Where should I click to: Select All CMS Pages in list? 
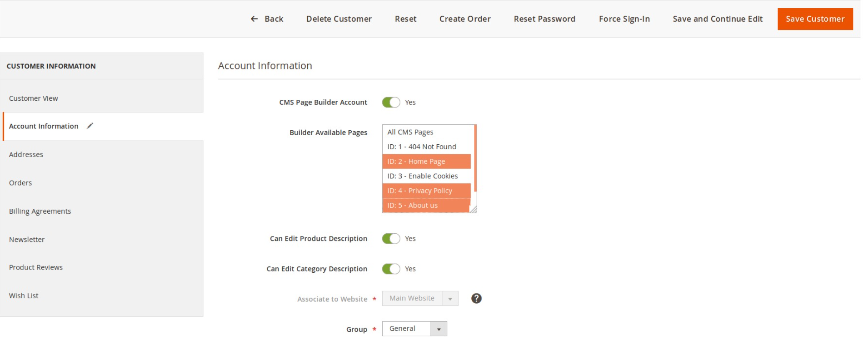(x=410, y=132)
